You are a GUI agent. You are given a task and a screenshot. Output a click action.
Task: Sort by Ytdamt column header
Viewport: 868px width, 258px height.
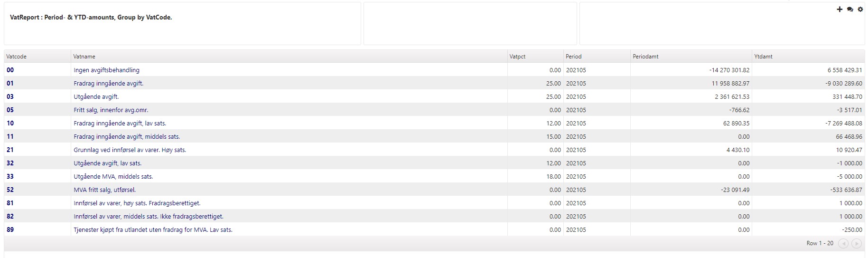click(x=763, y=57)
